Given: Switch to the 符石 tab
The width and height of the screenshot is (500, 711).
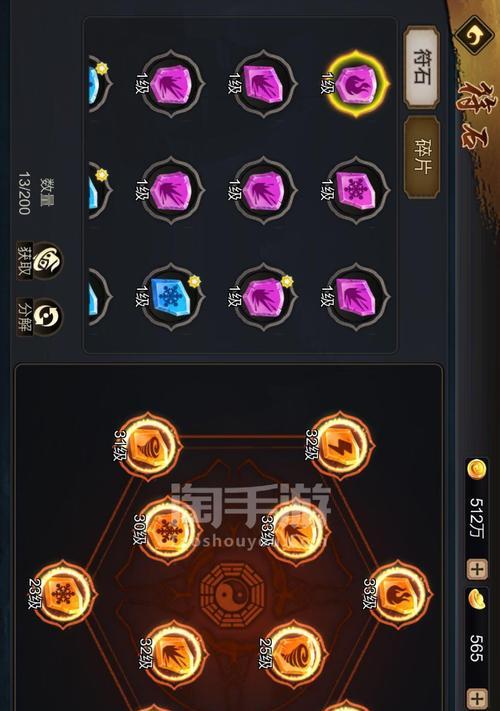Looking at the screenshot, I should 422,67.
